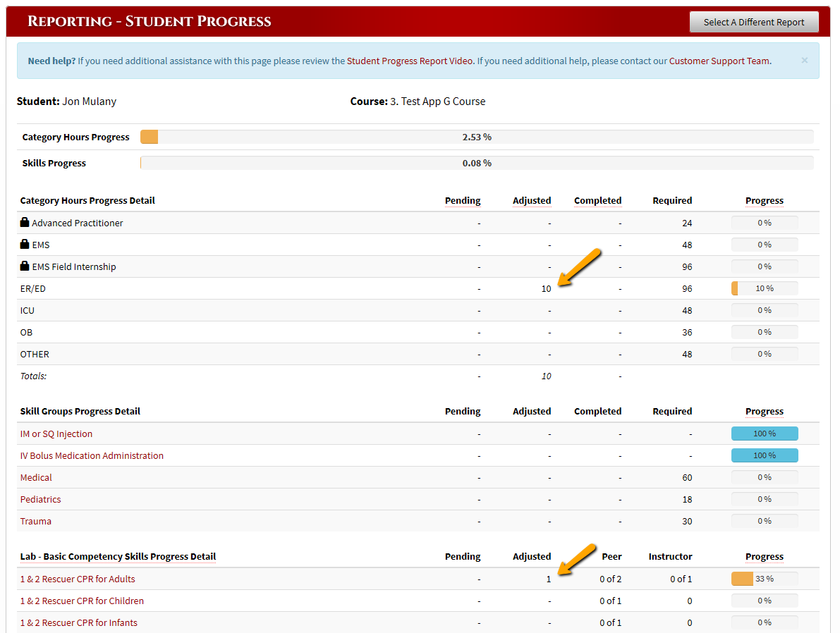Contact the Customer Support Team link
This screenshot has height=633, width=840.
(x=719, y=61)
